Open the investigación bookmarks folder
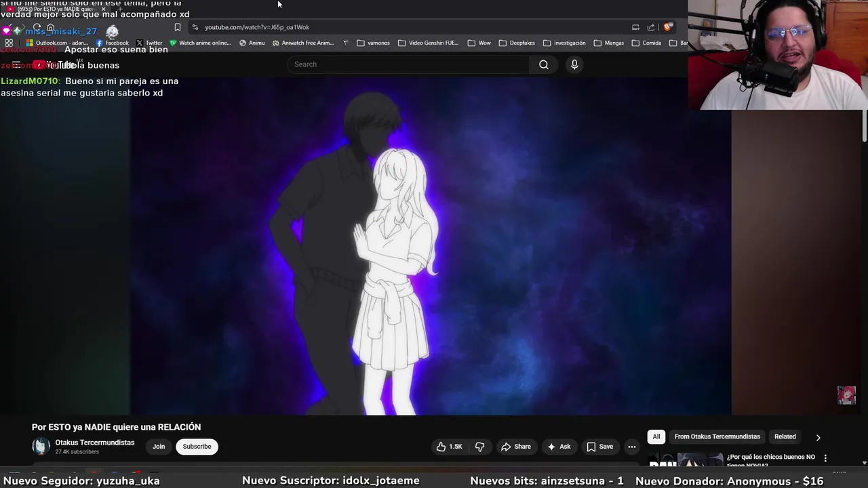The height and width of the screenshot is (488, 868). tap(564, 43)
